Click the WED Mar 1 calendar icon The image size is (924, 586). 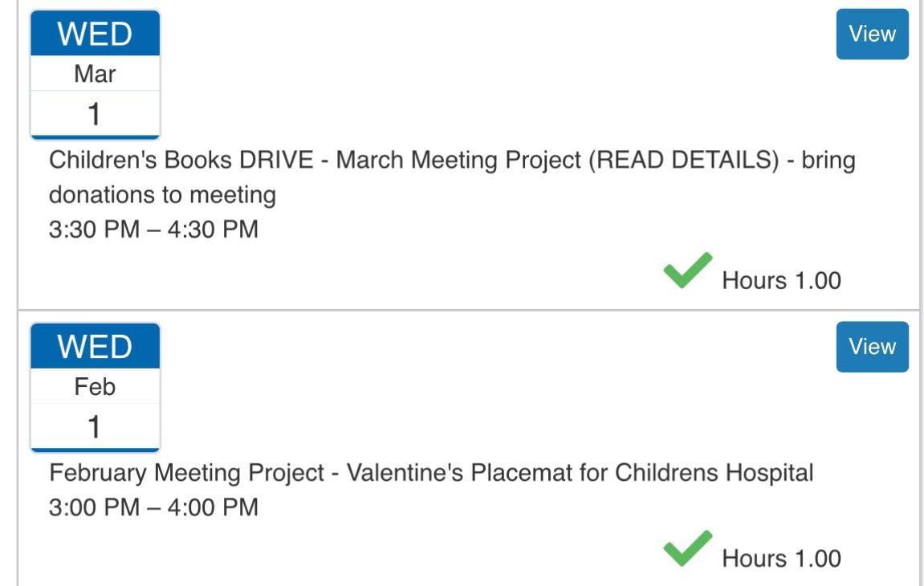95,75
